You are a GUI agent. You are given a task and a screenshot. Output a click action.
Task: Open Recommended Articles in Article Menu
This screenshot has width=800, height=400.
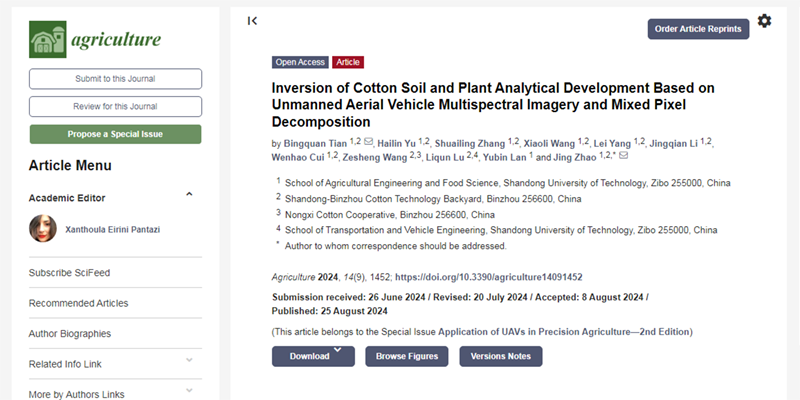click(x=78, y=303)
